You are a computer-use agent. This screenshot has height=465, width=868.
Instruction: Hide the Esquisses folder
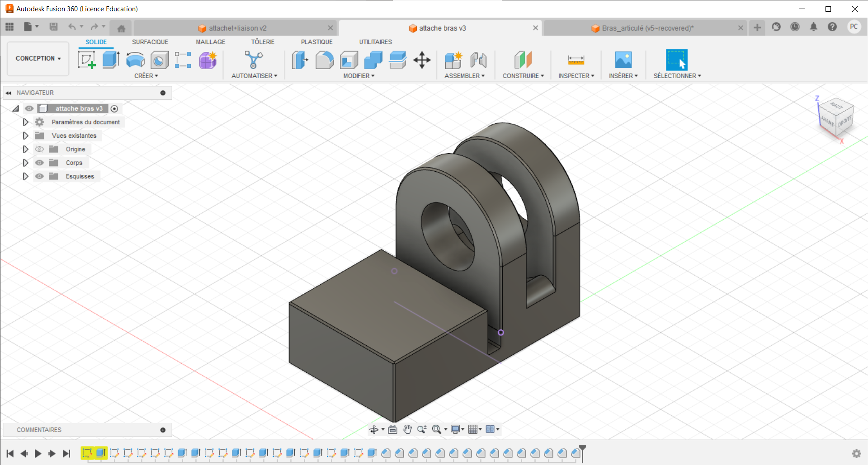39,176
